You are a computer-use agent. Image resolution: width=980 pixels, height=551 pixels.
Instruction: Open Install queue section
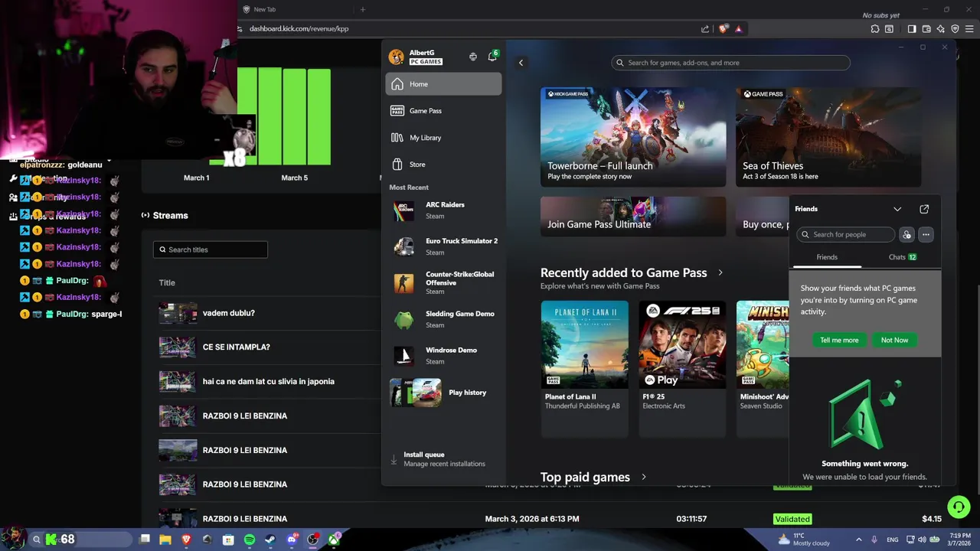pos(443,459)
